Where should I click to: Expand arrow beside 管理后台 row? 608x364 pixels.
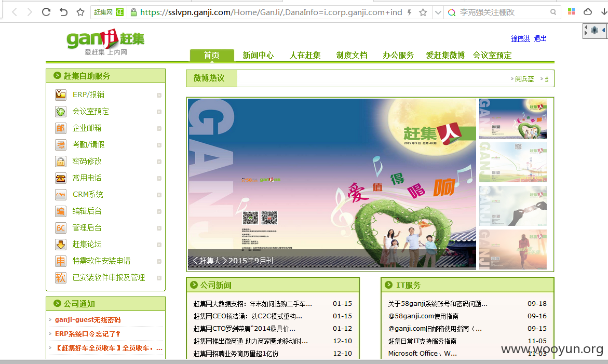click(x=159, y=228)
